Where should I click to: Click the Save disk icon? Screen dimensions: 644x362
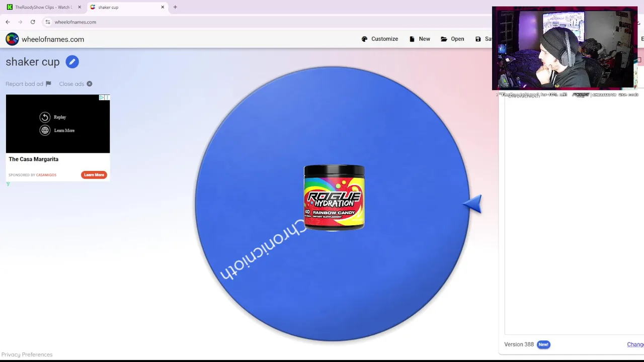pyautogui.click(x=478, y=39)
